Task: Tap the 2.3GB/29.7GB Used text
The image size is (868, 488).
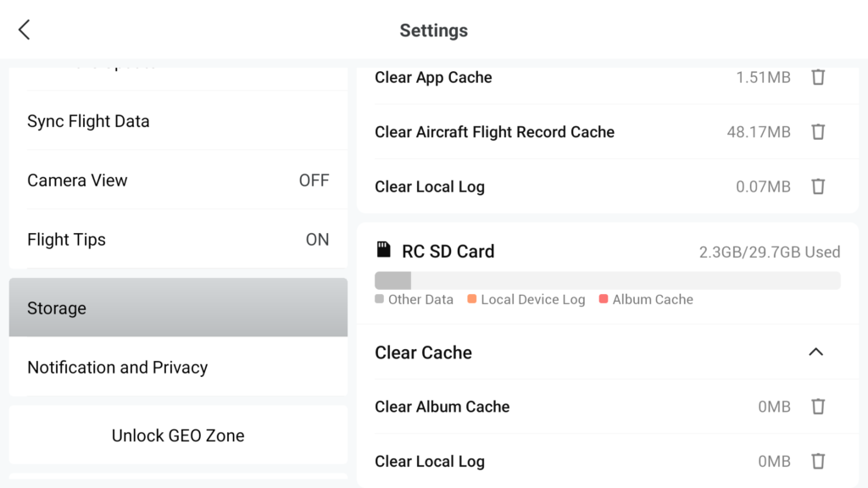Action: [x=770, y=252]
